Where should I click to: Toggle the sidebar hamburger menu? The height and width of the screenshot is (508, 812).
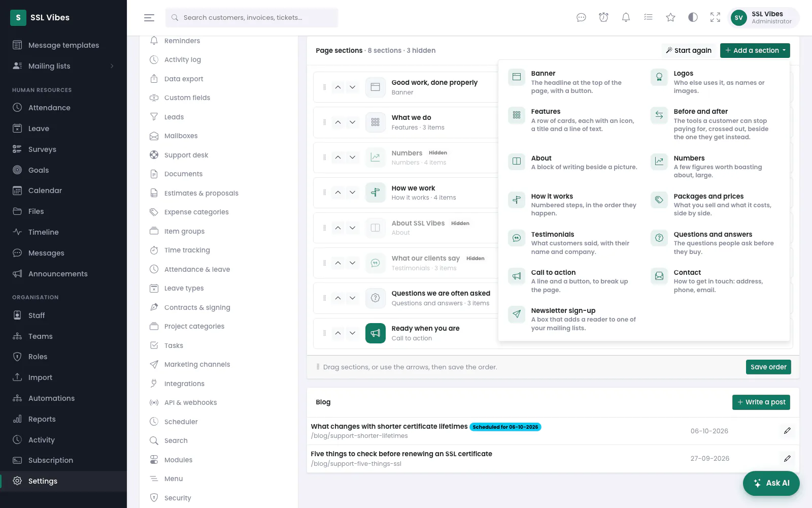pyautogui.click(x=149, y=17)
